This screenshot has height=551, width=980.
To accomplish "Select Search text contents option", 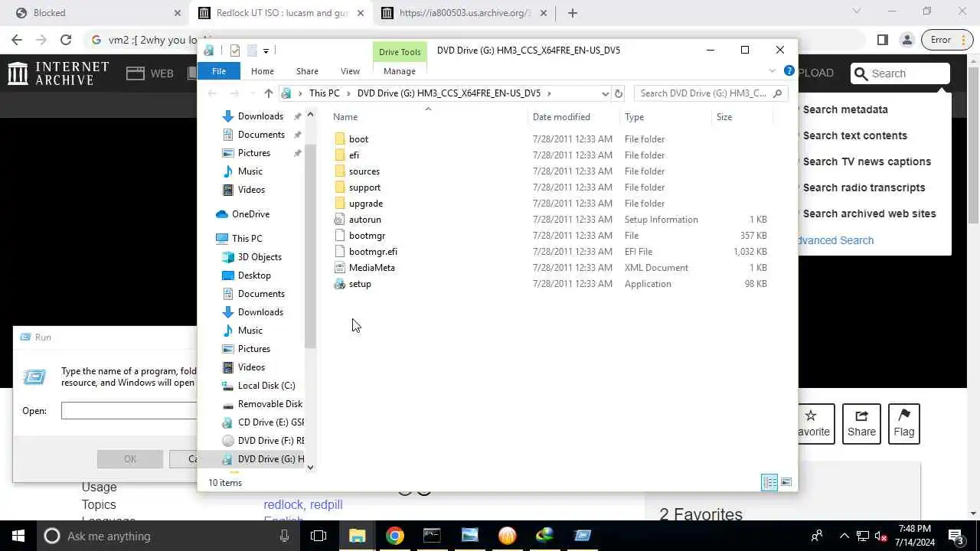I will pyautogui.click(x=855, y=135).
